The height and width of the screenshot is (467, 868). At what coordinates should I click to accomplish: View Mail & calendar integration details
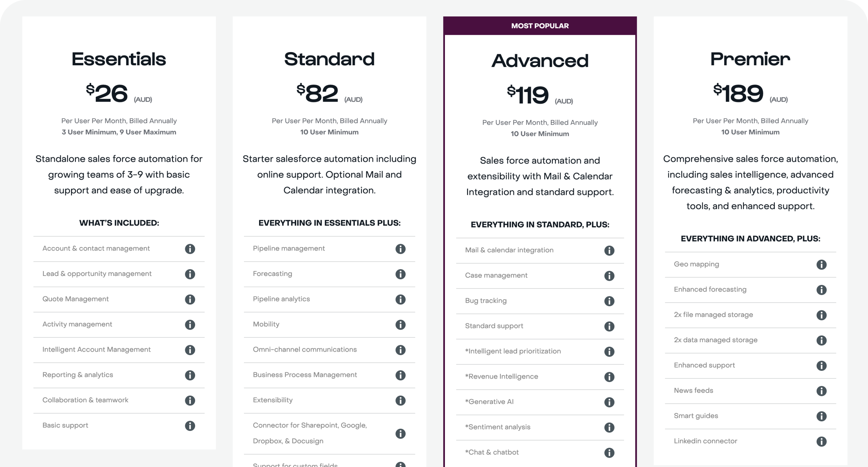(609, 251)
